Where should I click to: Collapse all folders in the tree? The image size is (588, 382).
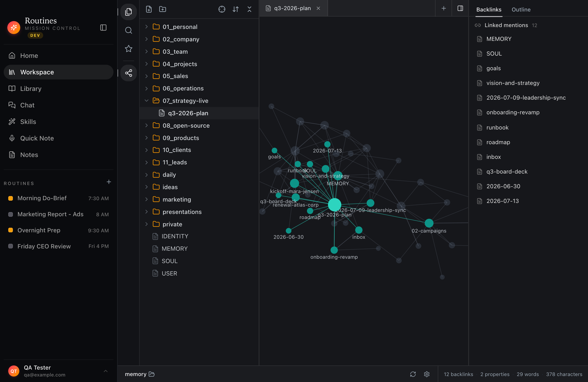249,9
